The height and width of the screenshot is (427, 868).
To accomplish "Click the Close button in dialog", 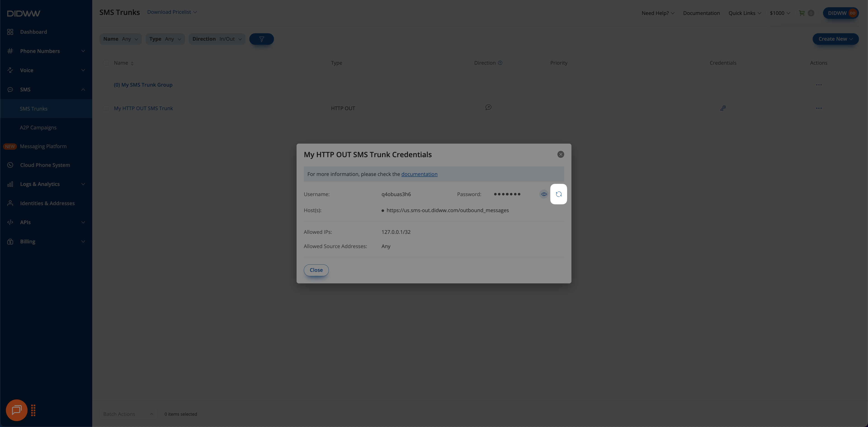I will [x=316, y=270].
